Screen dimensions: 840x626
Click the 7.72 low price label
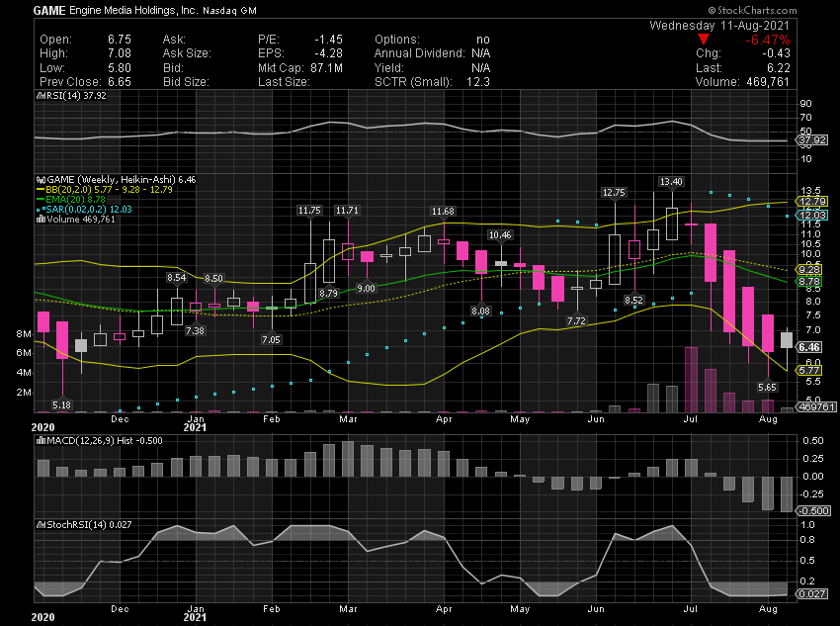(x=576, y=321)
